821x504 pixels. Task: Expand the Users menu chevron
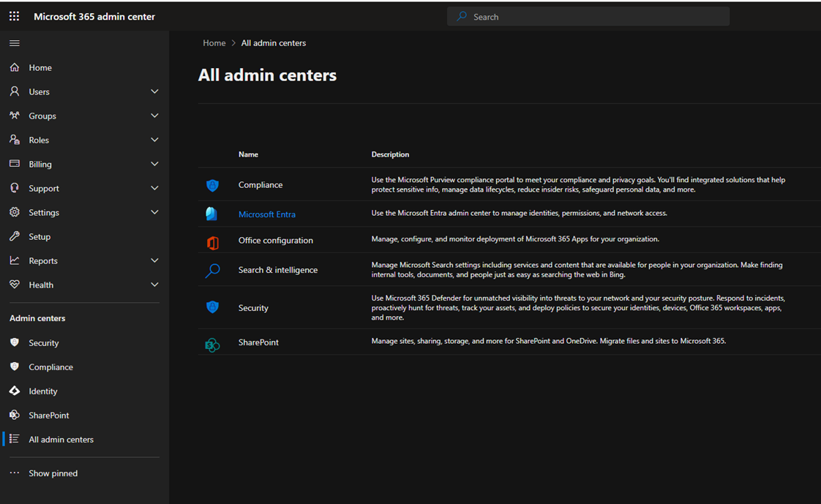tap(154, 91)
